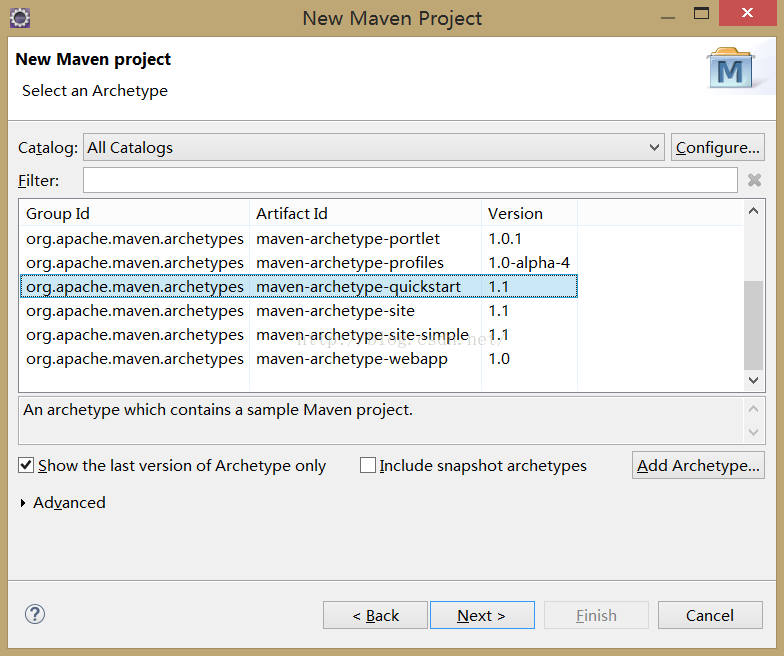Click description box scroll down arrow
The image size is (784, 656).
pos(754,432)
